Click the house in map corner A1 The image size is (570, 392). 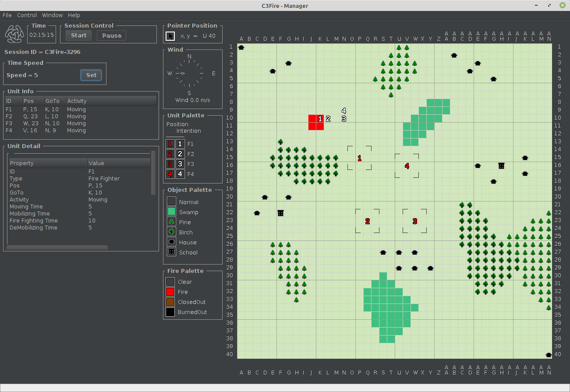coord(241,47)
